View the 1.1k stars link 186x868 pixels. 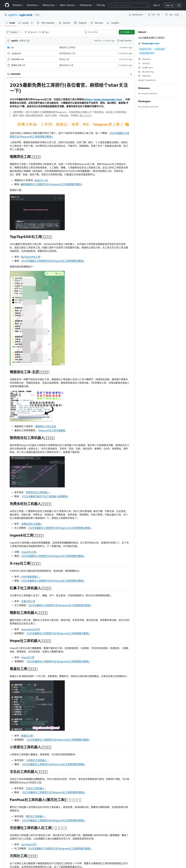pyautogui.click(x=145, y=67)
